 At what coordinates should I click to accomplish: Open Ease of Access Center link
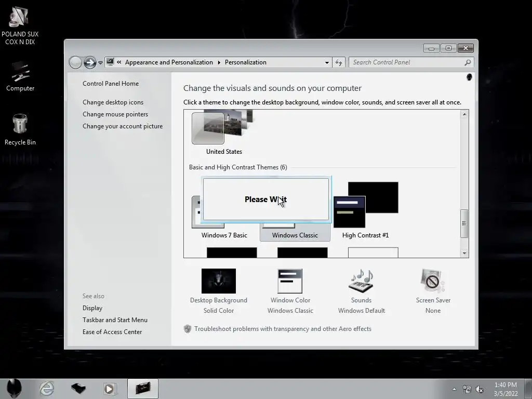[x=112, y=332]
